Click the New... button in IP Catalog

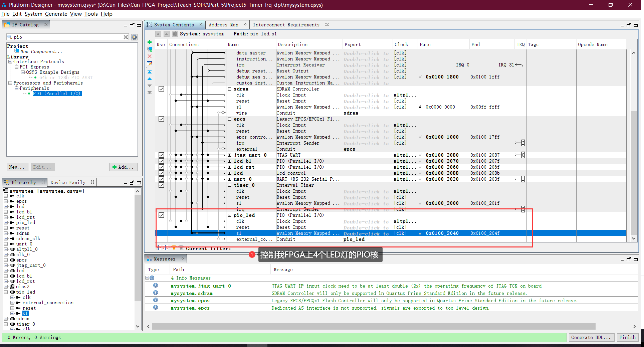pyautogui.click(x=17, y=167)
